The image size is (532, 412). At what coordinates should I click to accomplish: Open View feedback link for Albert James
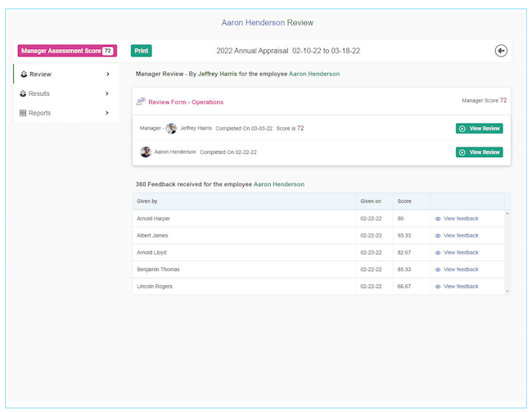461,235
